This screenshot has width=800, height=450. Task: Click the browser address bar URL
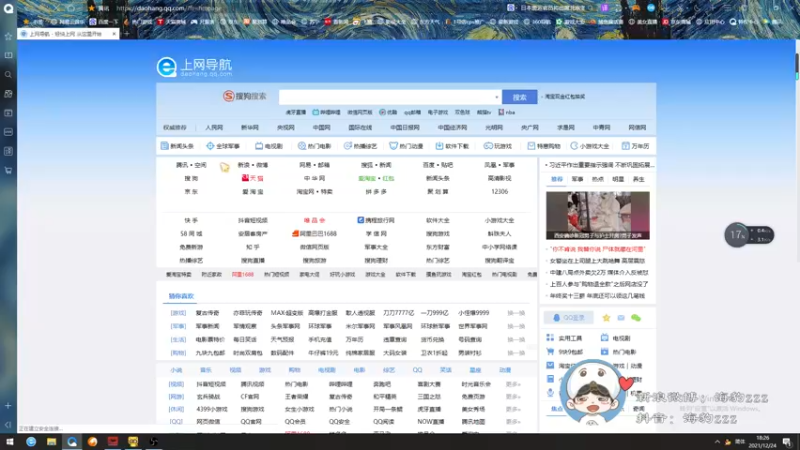[x=168, y=8]
